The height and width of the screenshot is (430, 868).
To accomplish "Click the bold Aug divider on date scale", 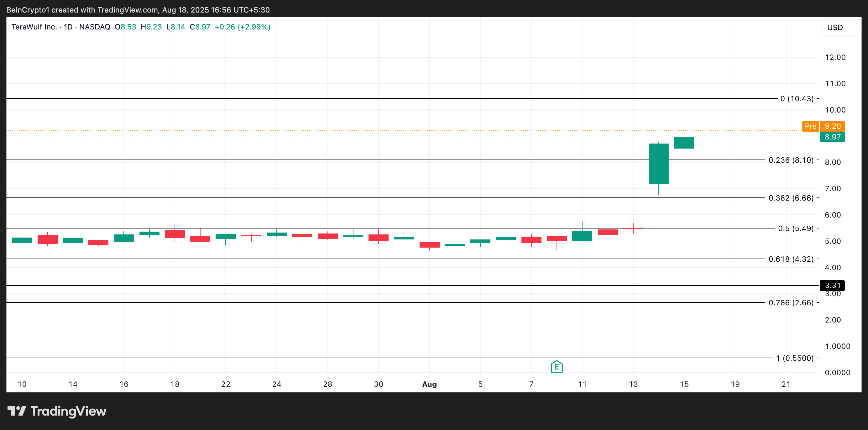I will pyautogui.click(x=430, y=384).
